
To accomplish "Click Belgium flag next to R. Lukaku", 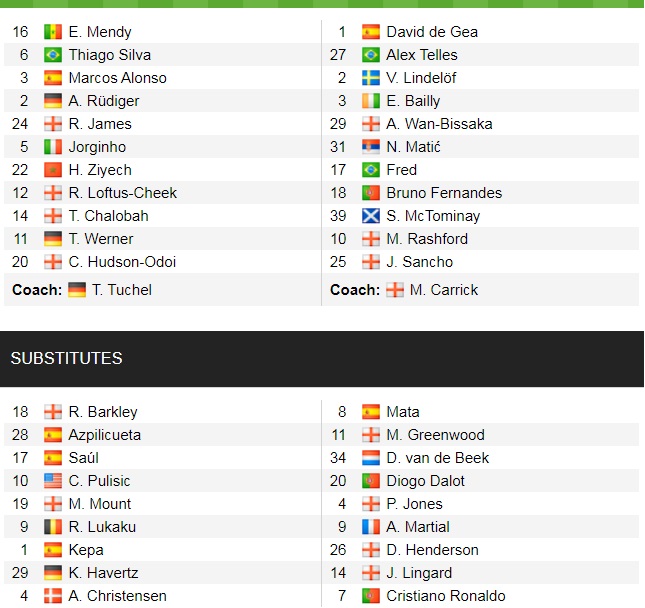I will [x=53, y=527].
